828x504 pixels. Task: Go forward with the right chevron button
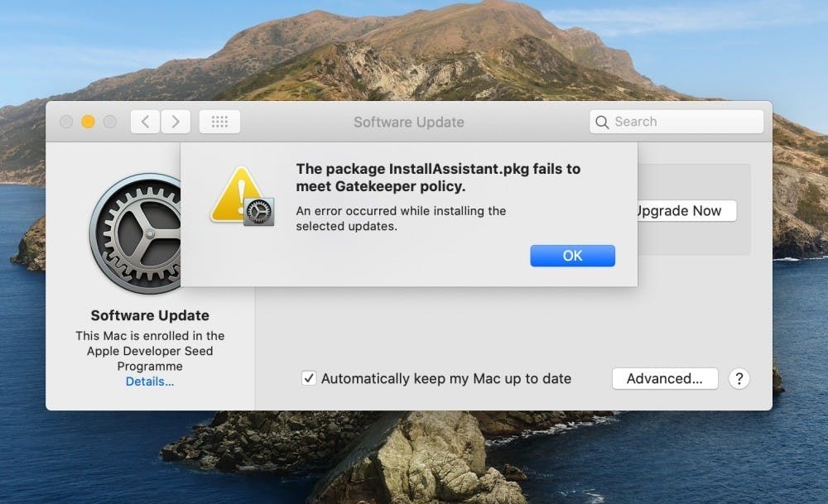(176, 122)
